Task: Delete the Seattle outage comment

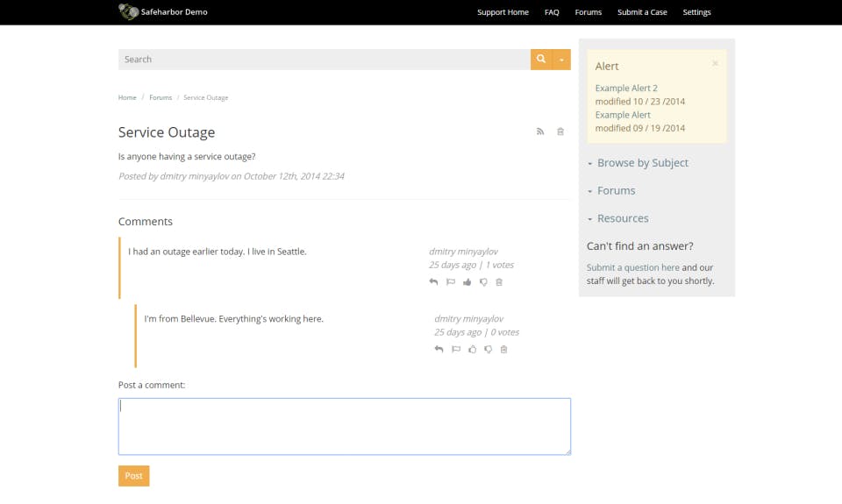Action: point(499,282)
